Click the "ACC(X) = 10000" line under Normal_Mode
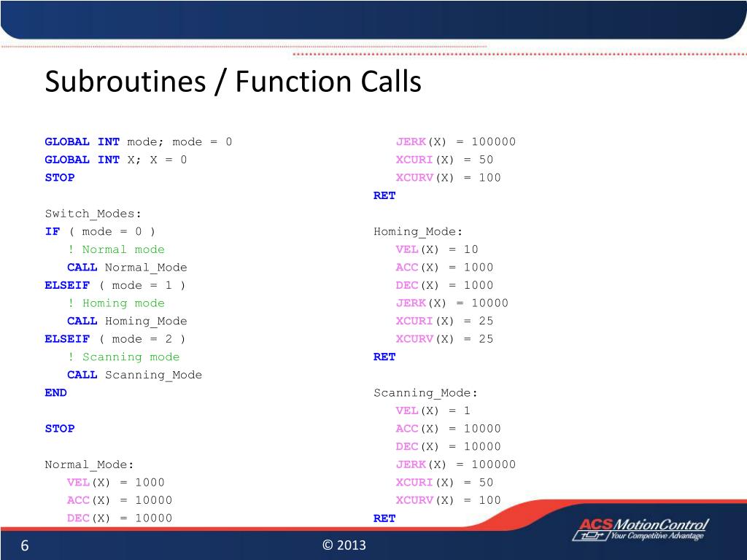747x560 pixels. 120,500
